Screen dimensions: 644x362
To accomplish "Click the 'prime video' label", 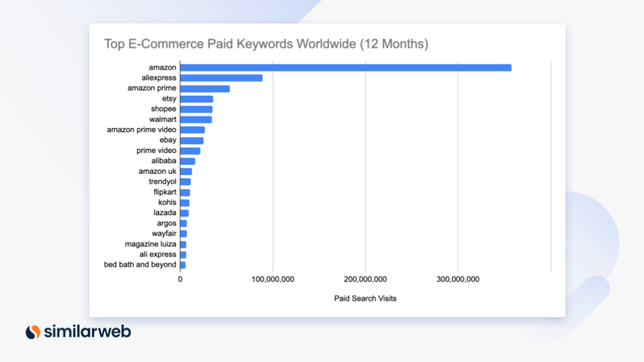I will (156, 151).
